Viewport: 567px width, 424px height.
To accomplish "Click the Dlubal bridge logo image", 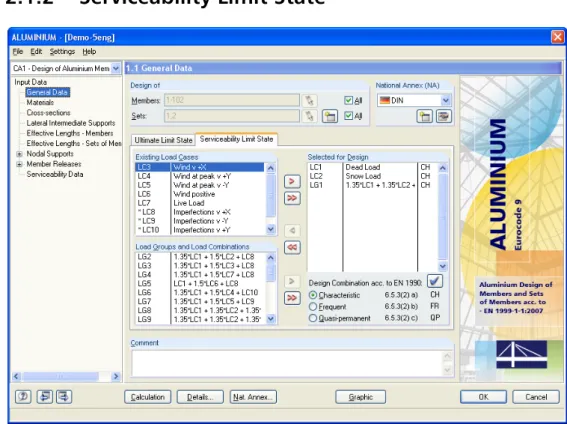I will click(x=521, y=354).
